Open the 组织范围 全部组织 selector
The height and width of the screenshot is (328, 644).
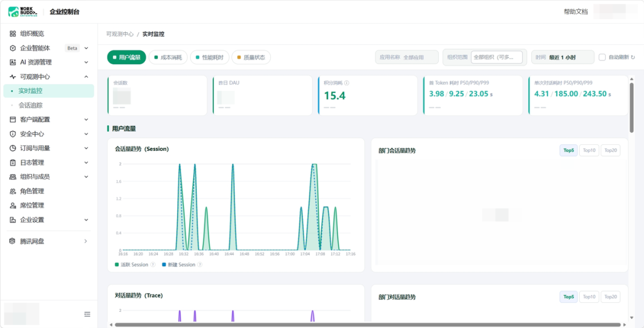(x=497, y=57)
